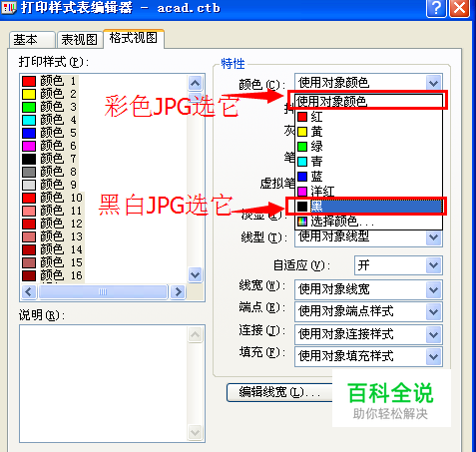Collapse the 颜色(C) combo box arrow
Screen dimensions: 476x452
click(433, 83)
